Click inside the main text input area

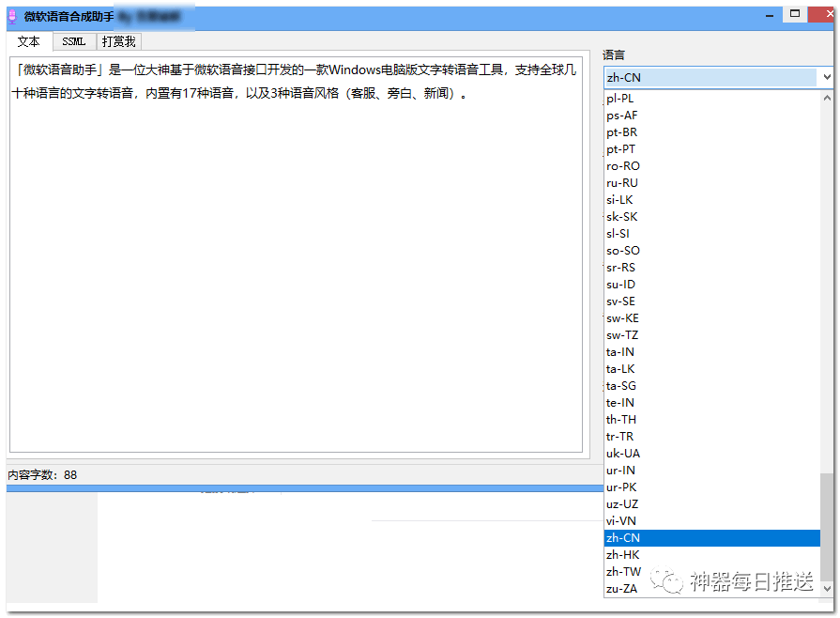pos(296,255)
